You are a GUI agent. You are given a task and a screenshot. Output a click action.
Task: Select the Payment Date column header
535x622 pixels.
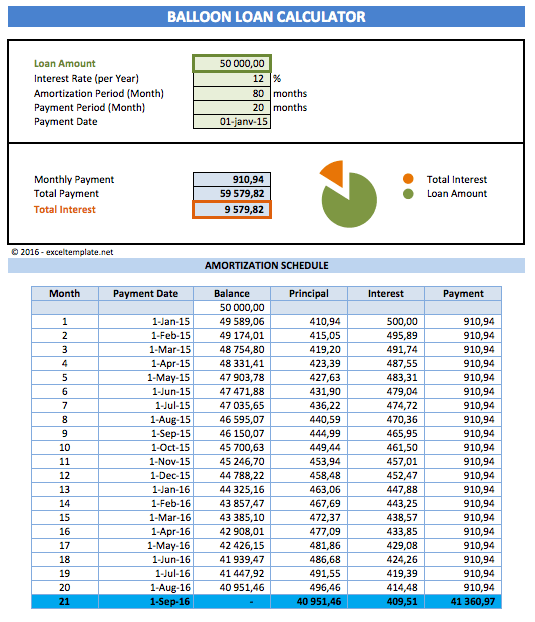point(146,294)
